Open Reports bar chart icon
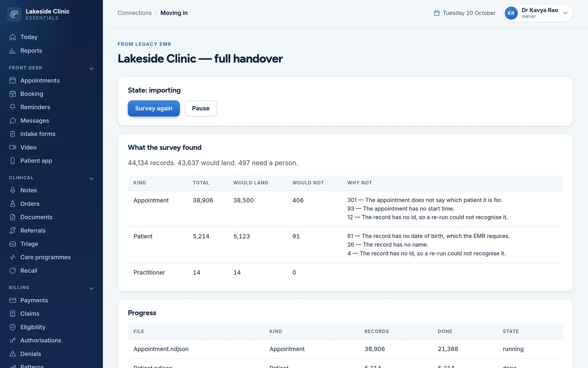This screenshot has height=368, width=588. pyautogui.click(x=12, y=51)
